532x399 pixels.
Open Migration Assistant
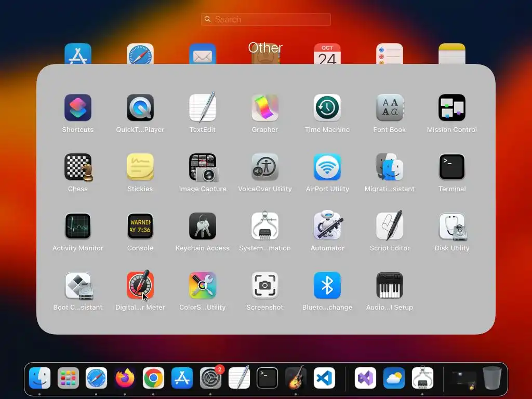tap(390, 167)
